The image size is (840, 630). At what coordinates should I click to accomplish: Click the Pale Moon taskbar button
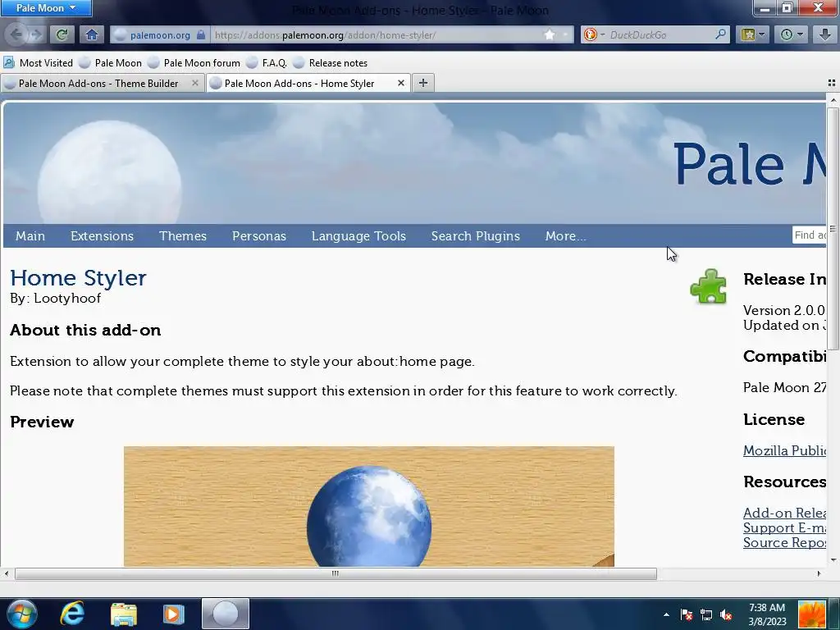[x=226, y=614]
